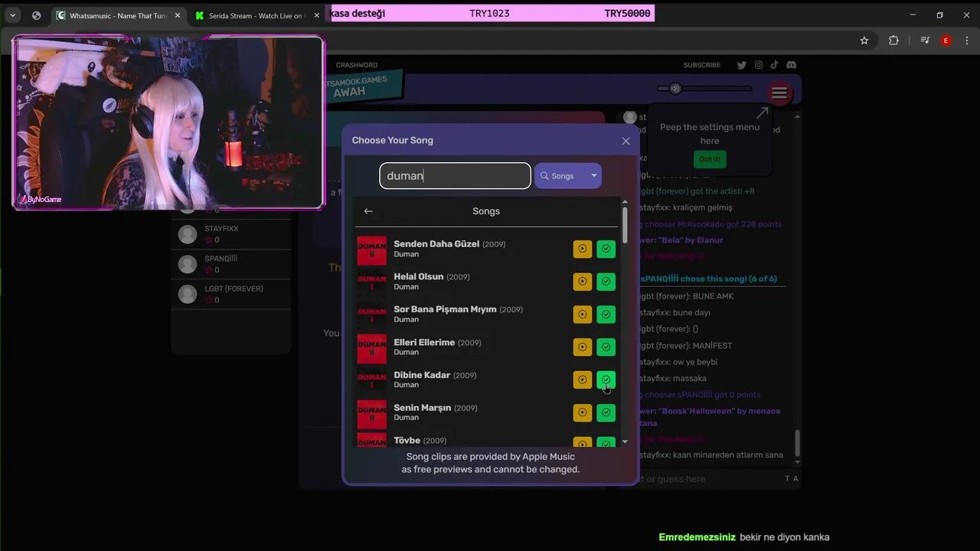Confirm Helal Olsun with green check button

pos(606,282)
